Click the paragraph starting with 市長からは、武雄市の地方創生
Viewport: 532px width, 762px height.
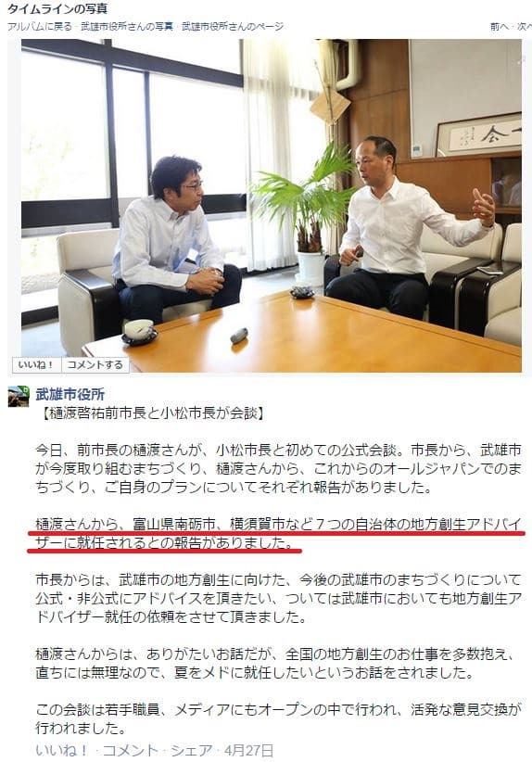pyautogui.click(x=278, y=598)
